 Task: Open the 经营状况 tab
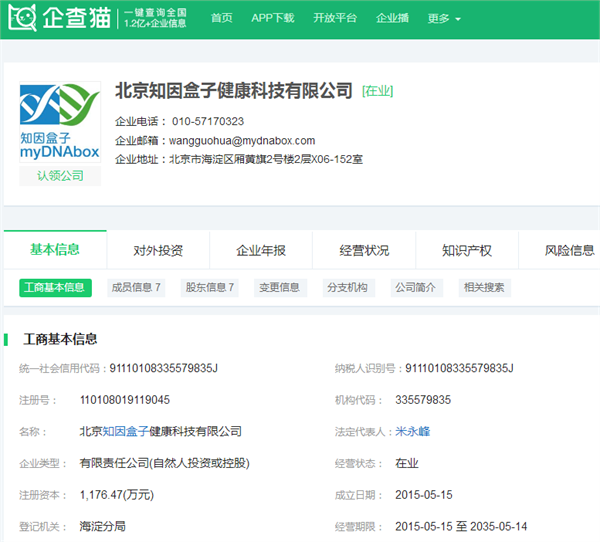pos(364,251)
